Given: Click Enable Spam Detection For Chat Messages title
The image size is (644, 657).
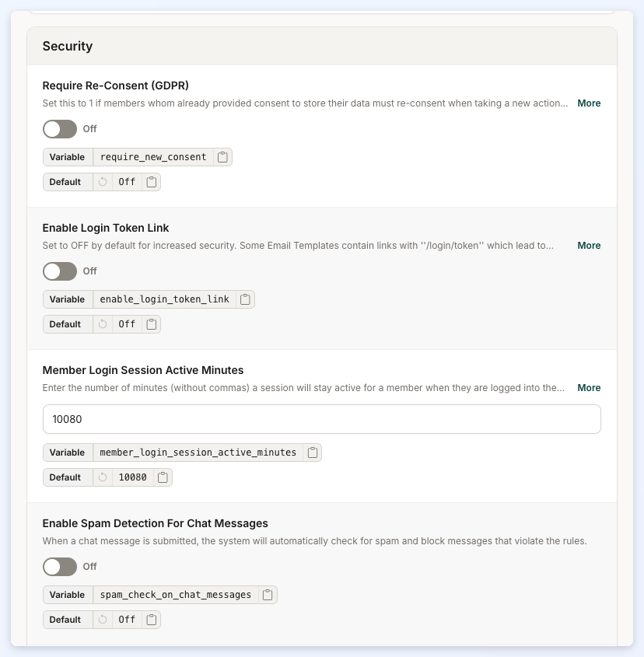Looking at the screenshot, I should (x=155, y=523).
